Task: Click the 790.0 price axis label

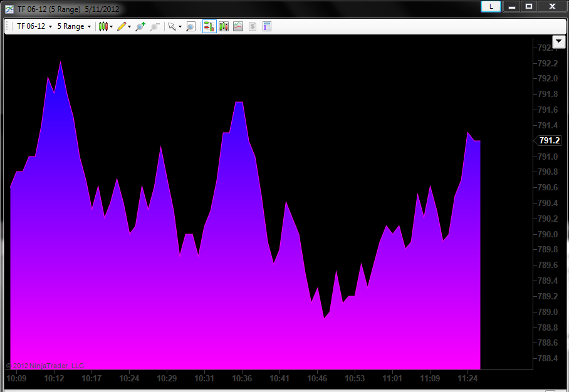Action: tap(548, 234)
